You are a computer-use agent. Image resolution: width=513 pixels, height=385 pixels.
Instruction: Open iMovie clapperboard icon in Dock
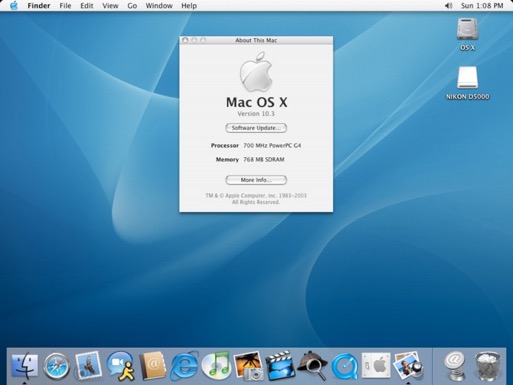click(280, 366)
